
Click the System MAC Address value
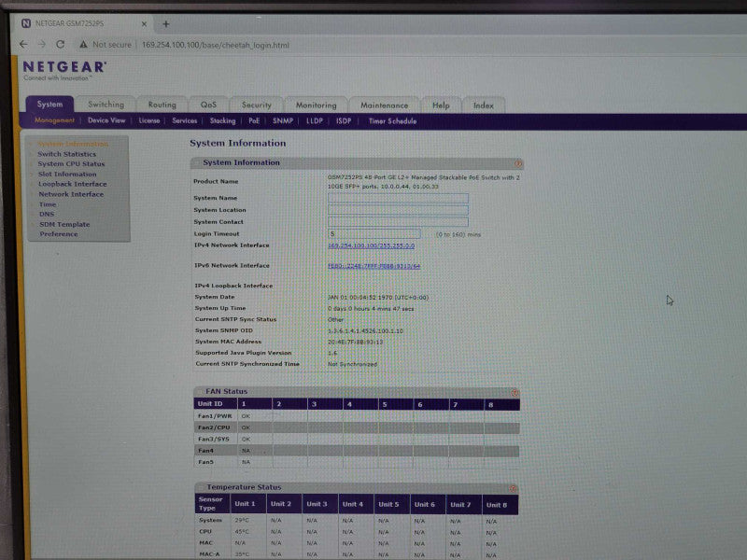click(356, 342)
